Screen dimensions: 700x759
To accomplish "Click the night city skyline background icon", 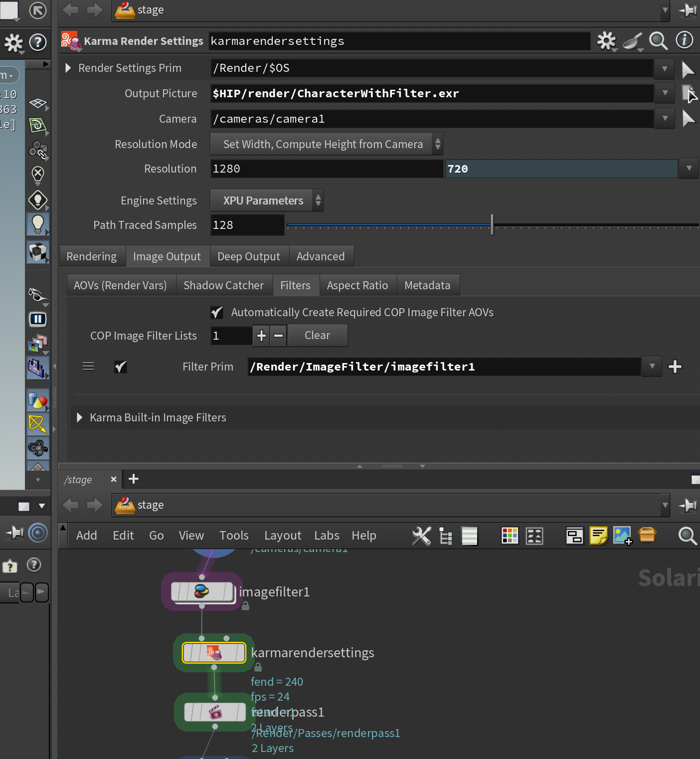I will pyautogui.click(x=38, y=368).
